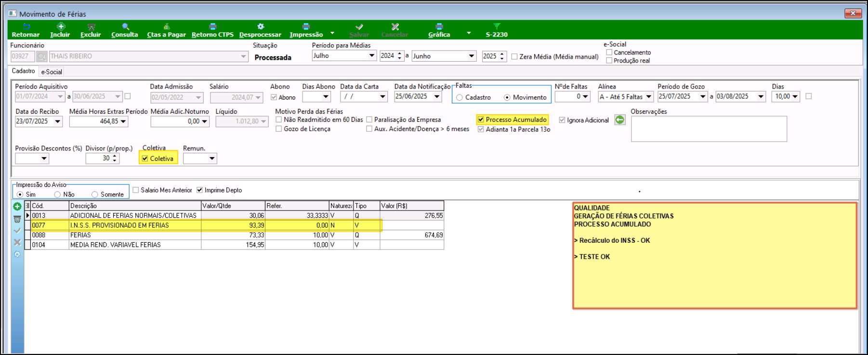868x355 pixels.
Task: Open the Remun. dropdown
Action: coord(212,158)
